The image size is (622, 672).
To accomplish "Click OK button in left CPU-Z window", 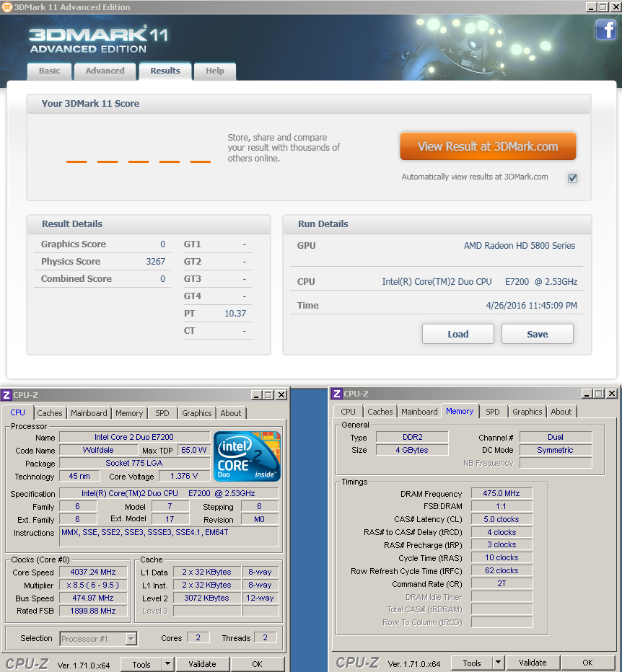I will pos(258,664).
